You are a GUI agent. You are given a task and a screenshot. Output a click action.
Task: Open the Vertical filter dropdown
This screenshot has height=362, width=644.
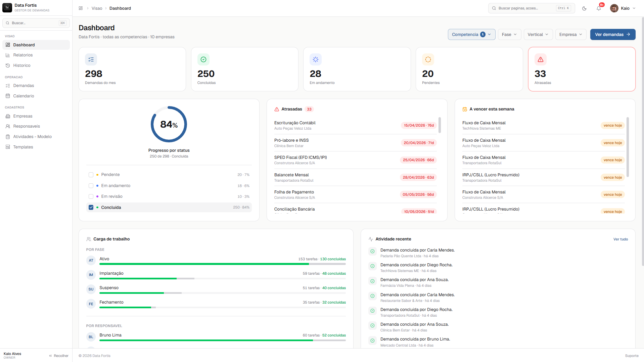pyautogui.click(x=538, y=35)
